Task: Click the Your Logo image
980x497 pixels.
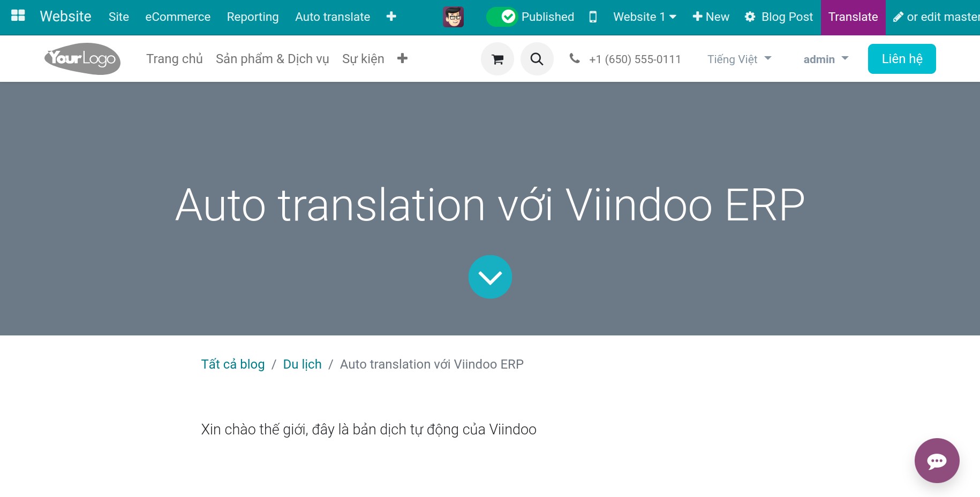Action: point(82,58)
